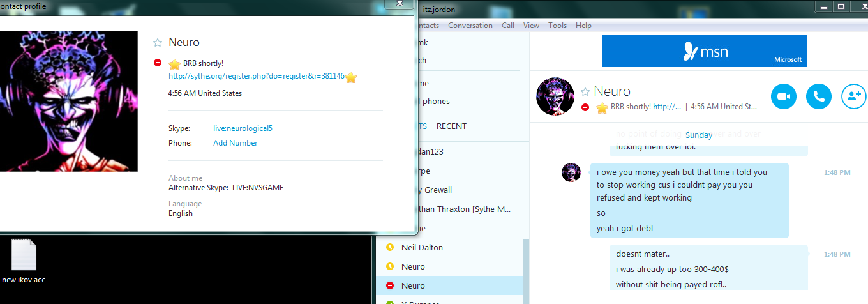Favorite Neuro using the chat header star
The image size is (868, 304).
[x=585, y=91]
